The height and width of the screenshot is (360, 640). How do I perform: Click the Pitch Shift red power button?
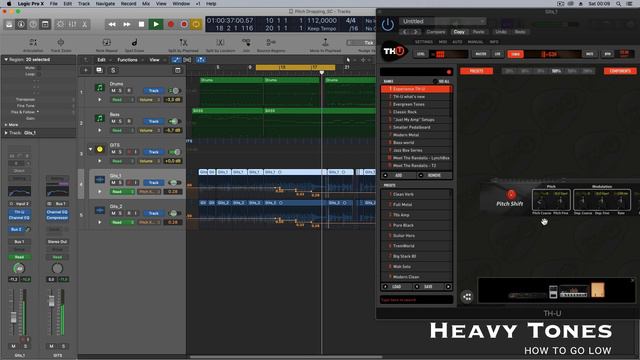coord(511,194)
